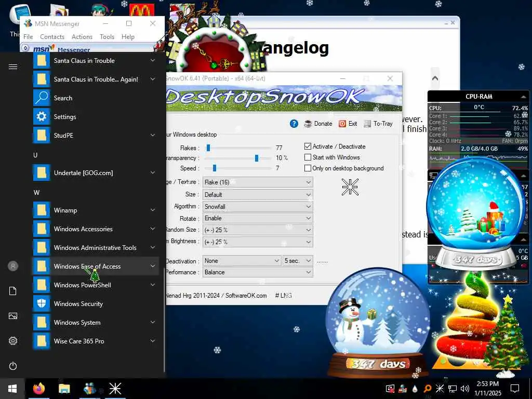The width and height of the screenshot is (532, 399).
Task: Open the Random Size dropdown
Action: (258, 230)
